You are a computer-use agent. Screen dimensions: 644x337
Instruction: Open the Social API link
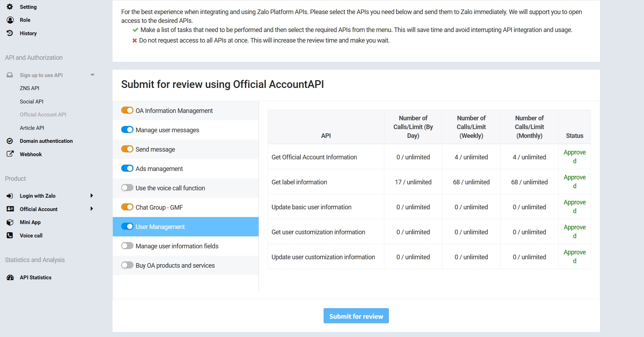[x=32, y=102]
